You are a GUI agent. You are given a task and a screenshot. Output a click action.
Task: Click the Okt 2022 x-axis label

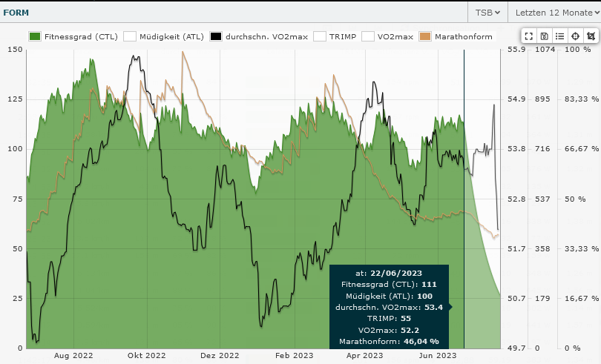coord(145,356)
